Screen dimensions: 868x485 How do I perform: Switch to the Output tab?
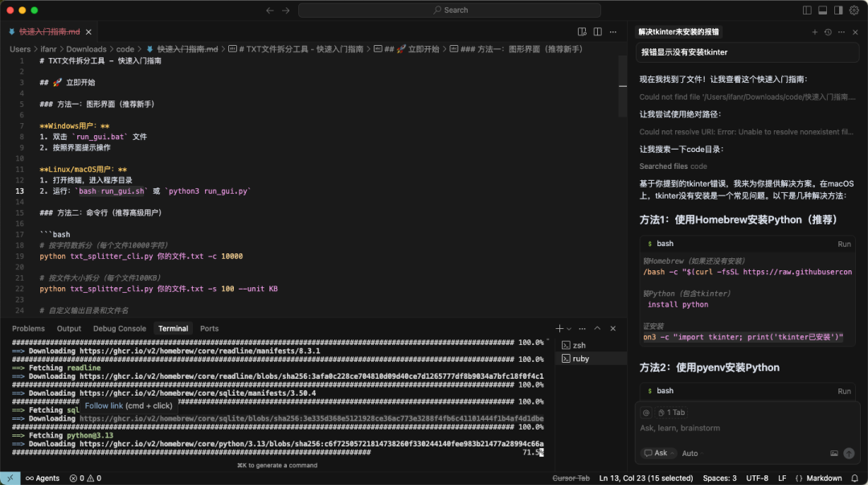coord(68,328)
